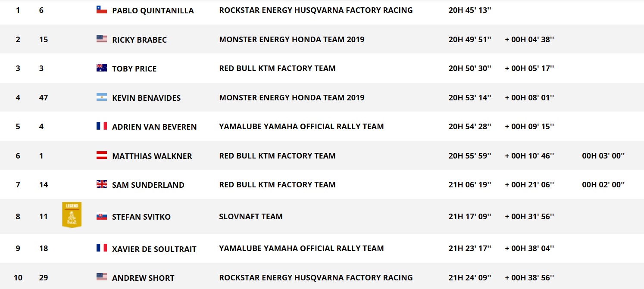Click the USA flag next to Andrew Short
This screenshot has width=644, height=289.
(x=101, y=277)
